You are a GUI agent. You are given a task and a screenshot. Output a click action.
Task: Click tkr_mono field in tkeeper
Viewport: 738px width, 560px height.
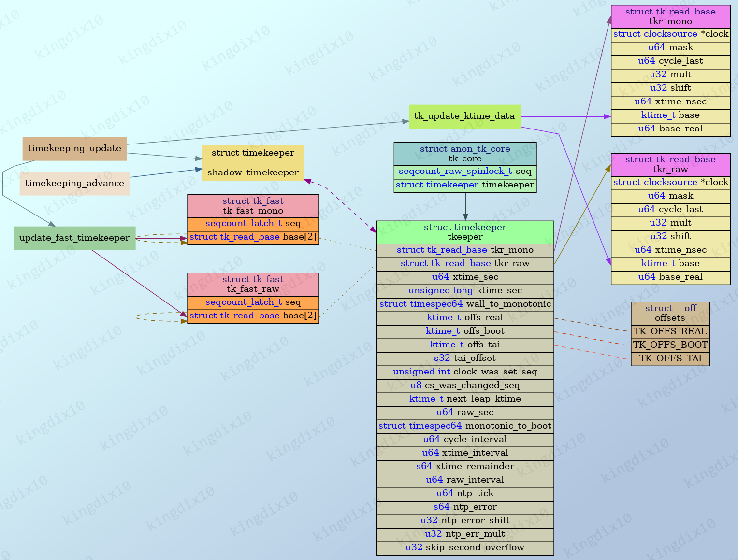(x=465, y=251)
